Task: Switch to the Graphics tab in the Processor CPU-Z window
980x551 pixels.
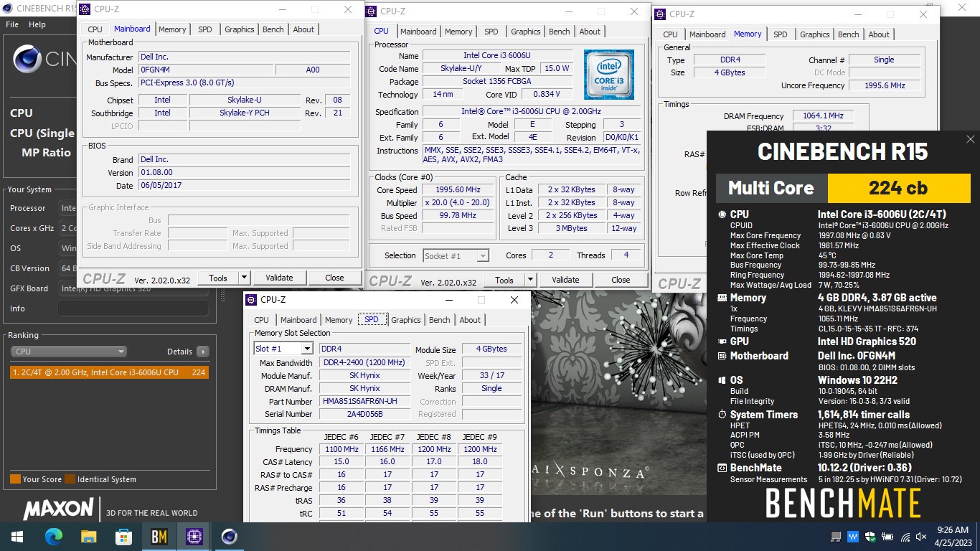Action: 526,32
